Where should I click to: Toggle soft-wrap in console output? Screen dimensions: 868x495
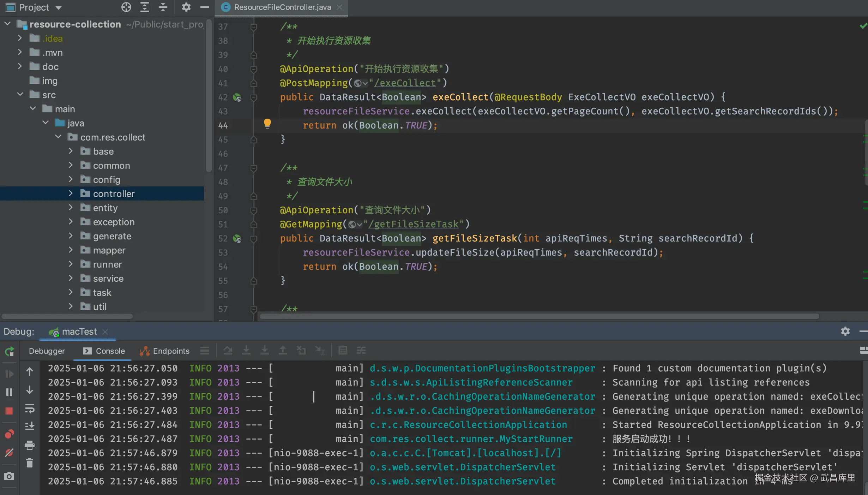pyautogui.click(x=30, y=409)
